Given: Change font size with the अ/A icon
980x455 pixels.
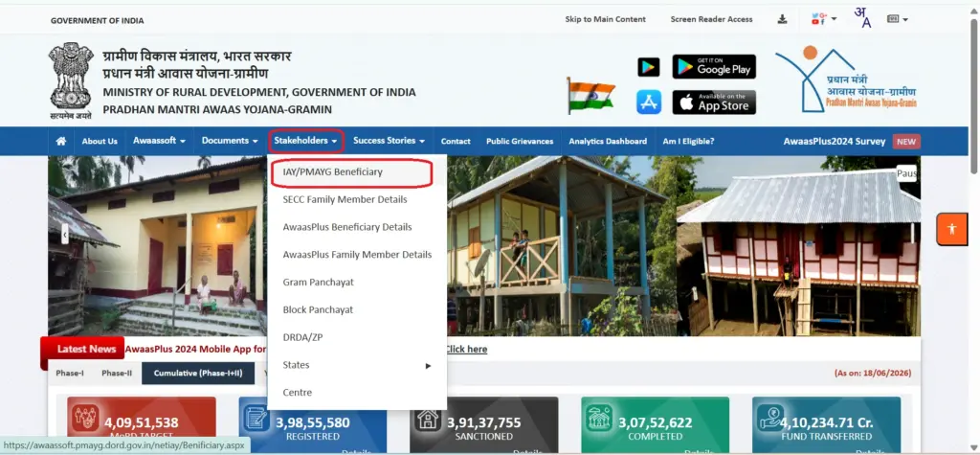Looking at the screenshot, I should [862, 17].
